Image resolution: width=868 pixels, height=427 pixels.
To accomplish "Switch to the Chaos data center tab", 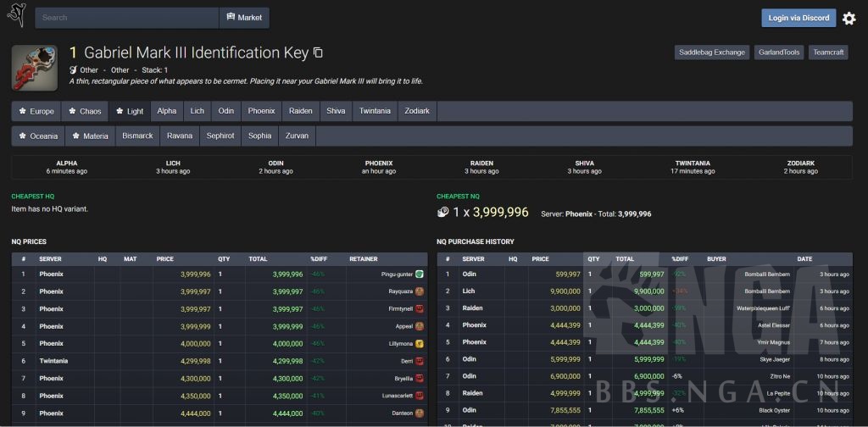I will click(85, 111).
